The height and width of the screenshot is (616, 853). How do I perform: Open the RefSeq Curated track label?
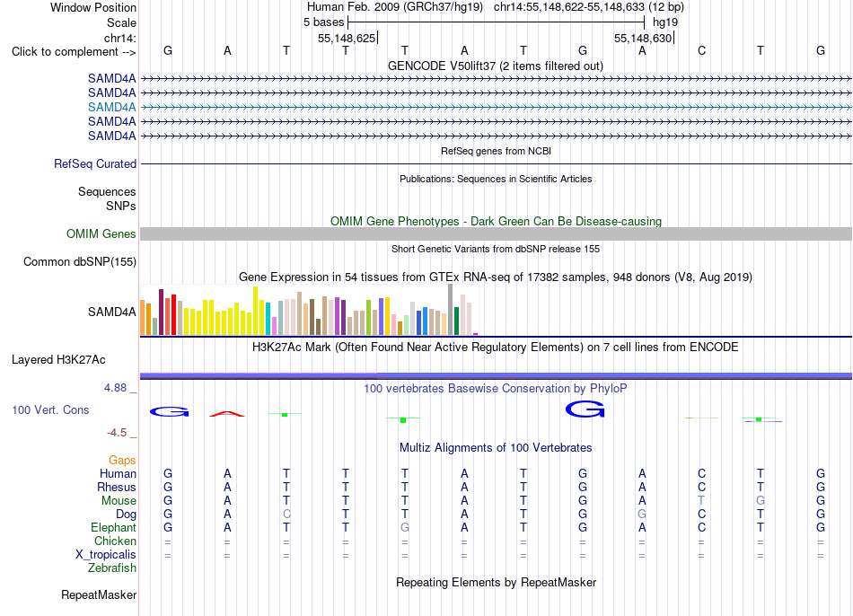click(94, 163)
